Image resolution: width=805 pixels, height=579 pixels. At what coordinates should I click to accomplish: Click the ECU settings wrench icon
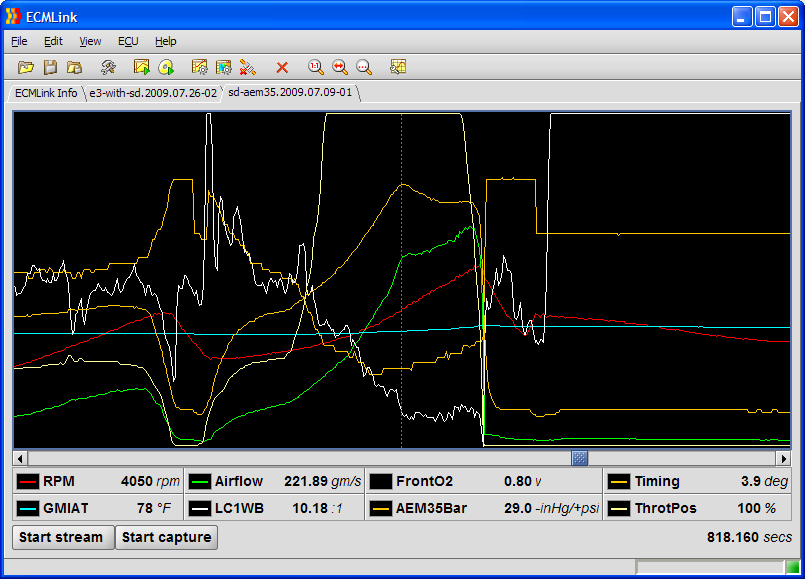(108, 67)
